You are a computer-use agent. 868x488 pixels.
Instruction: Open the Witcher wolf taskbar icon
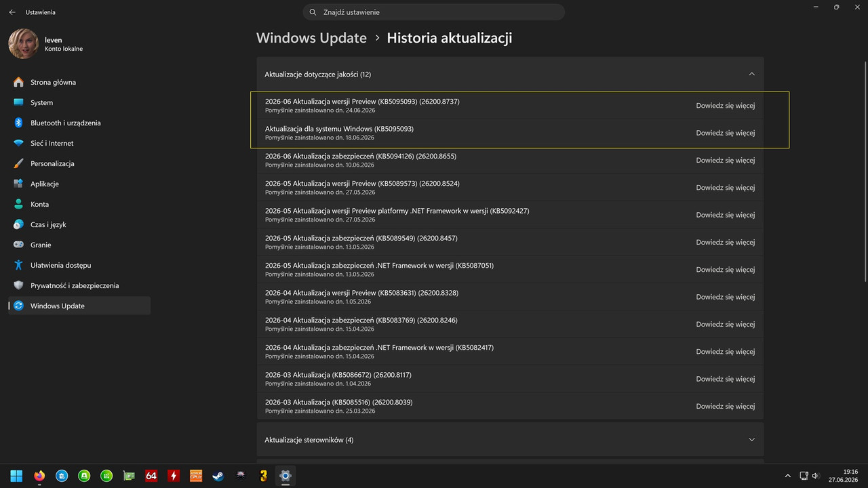(241, 476)
